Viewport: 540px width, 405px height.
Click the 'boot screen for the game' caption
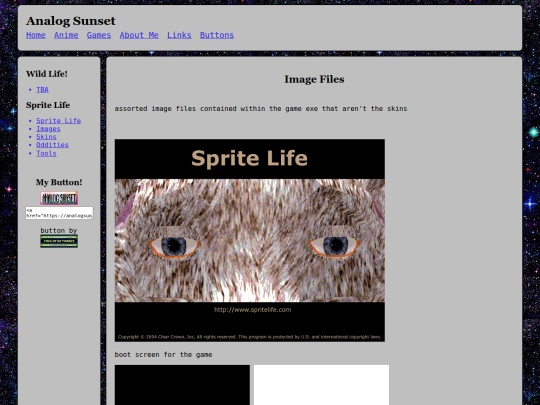pyautogui.click(x=163, y=354)
